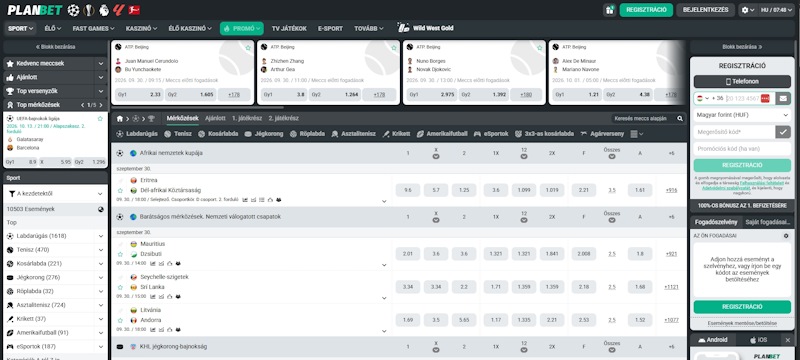Click the BEJELENTKEZÉS login button
The width and height of the screenshot is (800, 360).
[706, 10]
